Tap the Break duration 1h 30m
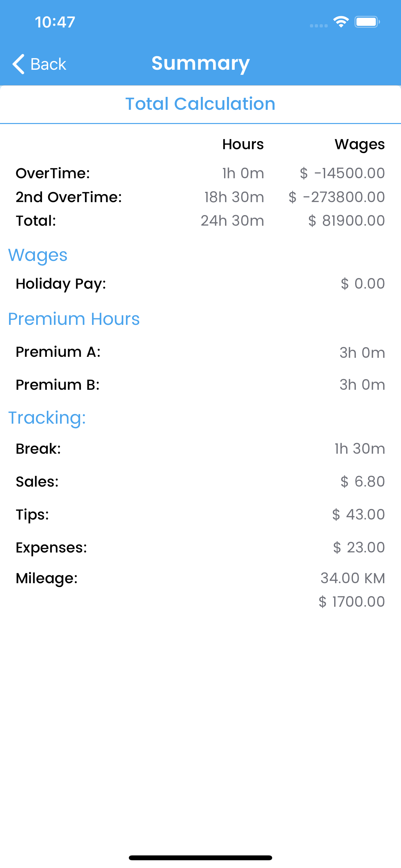401x868 pixels. tap(360, 449)
